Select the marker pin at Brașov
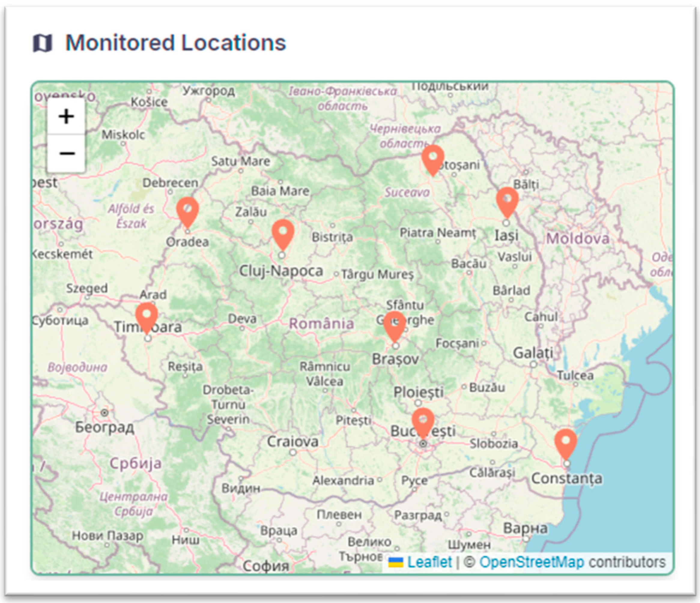 [x=395, y=325]
